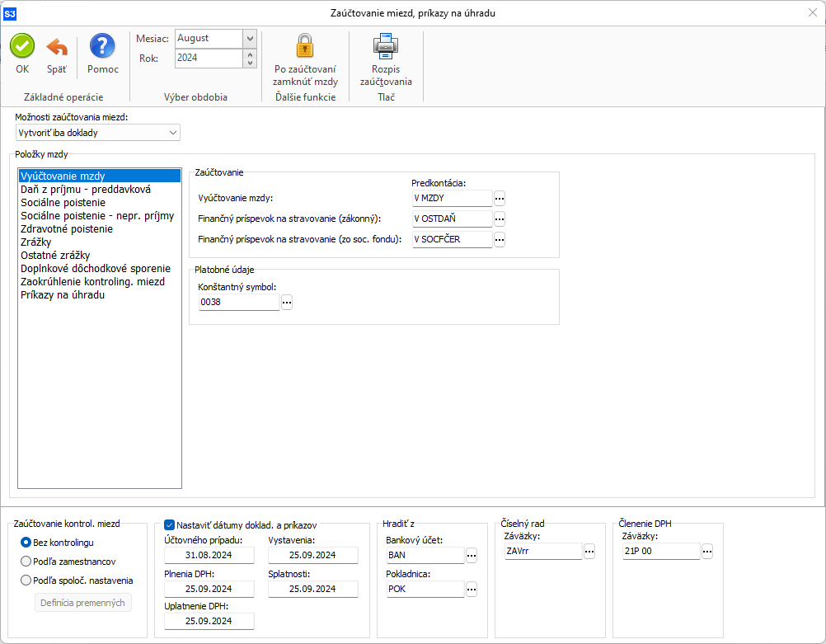Confirm with the green OK checkmark icon
The width and height of the screenshot is (826, 644).
coord(22,46)
